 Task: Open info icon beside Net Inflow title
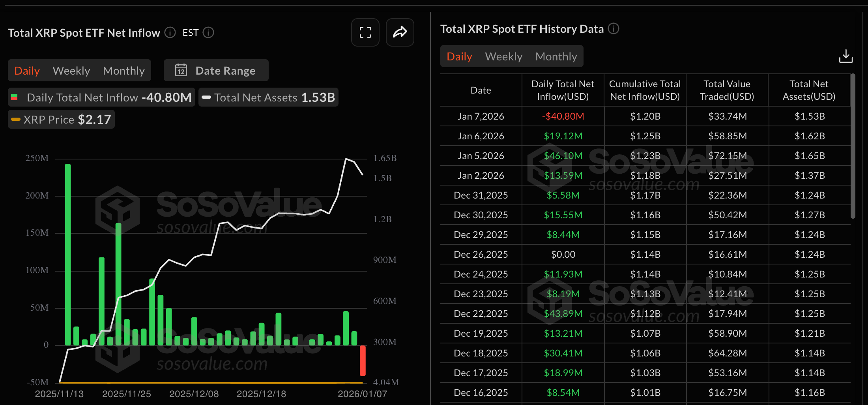(170, 32)
